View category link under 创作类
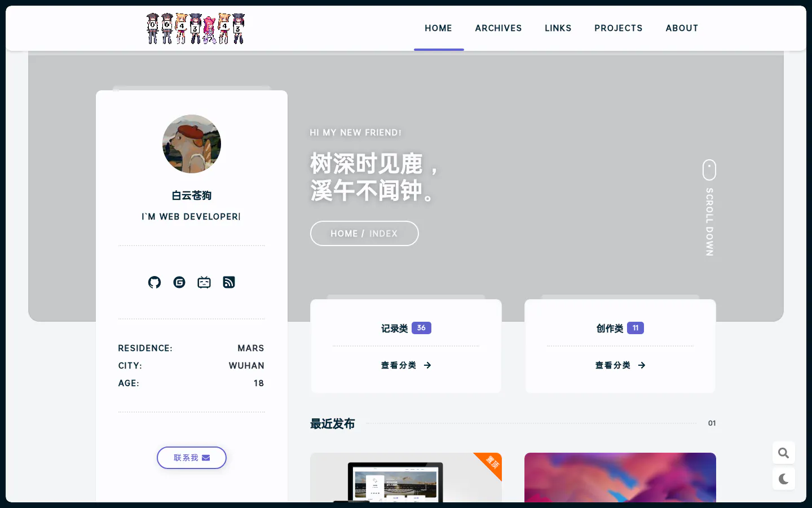The image size is (812, 508). click(x=620, y=365)
